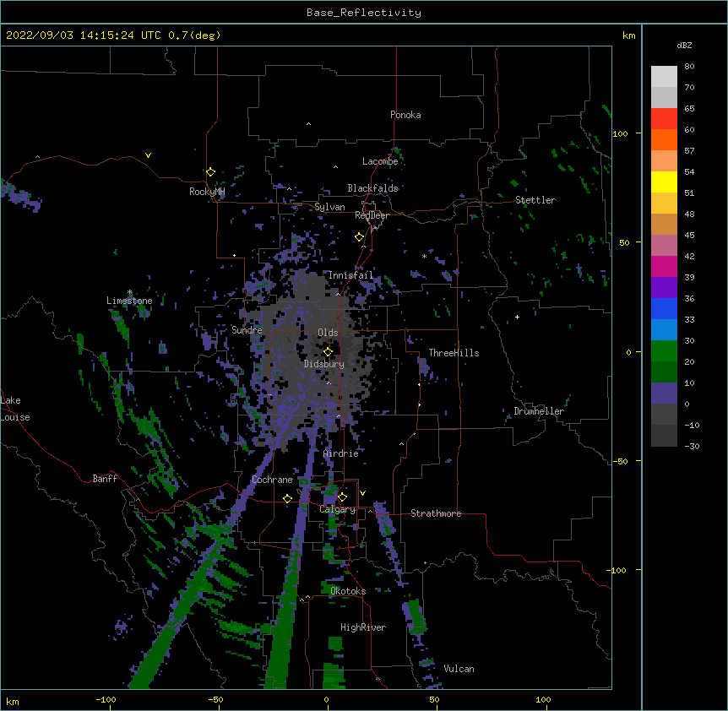This screenshot has width=728, height=711.
Task: Select the 54 dBZ yellow legend swatch
Action: pos(664,182)
